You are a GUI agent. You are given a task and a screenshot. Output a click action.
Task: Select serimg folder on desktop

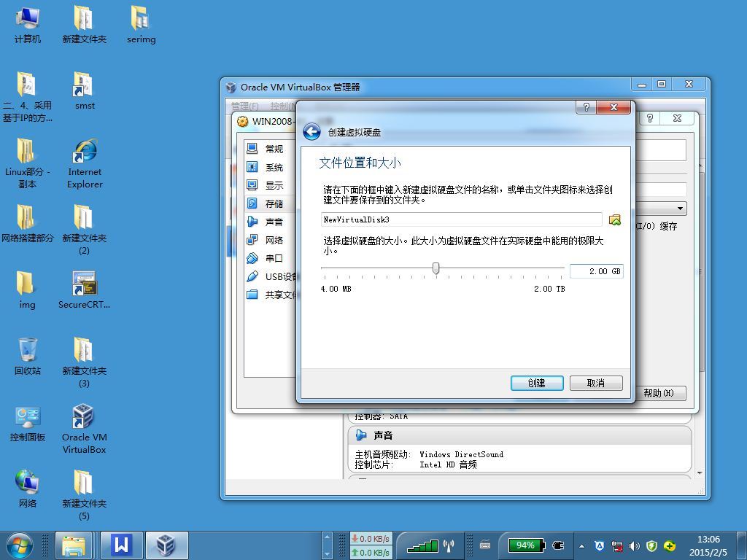141,25
